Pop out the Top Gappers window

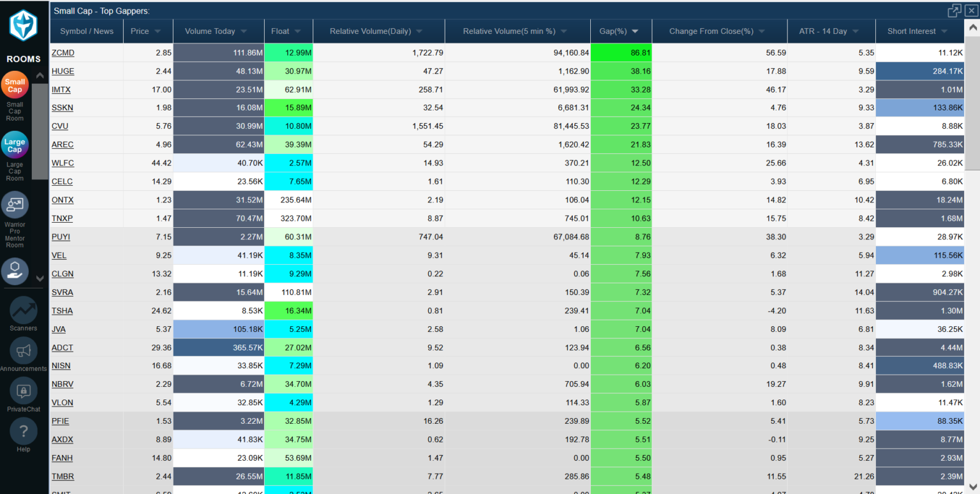coord(954,11)
